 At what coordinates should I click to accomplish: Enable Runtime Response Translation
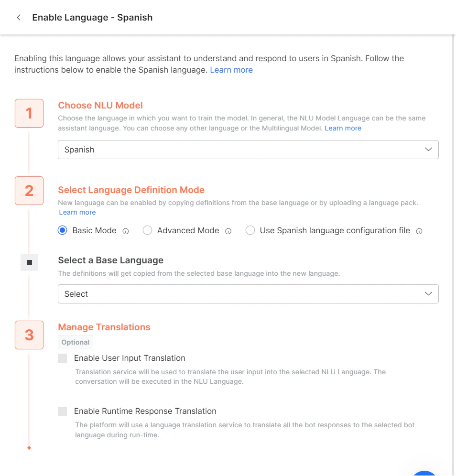pyautogui.click(x=63, y=411)
